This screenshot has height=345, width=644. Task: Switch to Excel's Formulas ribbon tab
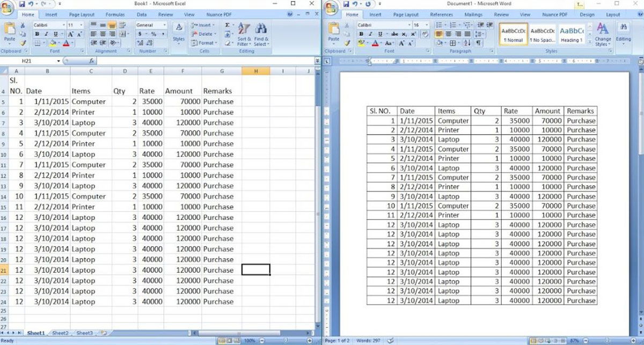coord(114,14)
